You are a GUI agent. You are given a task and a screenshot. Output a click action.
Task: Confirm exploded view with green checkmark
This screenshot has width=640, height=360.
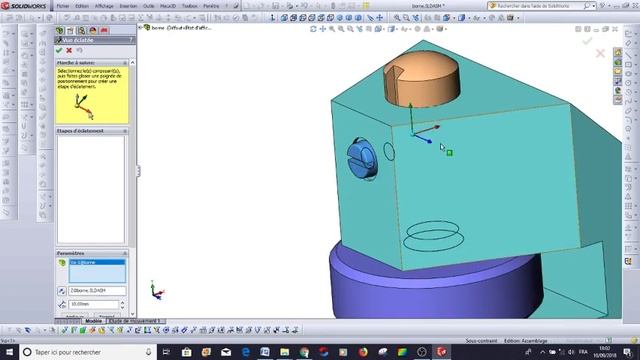[x=59, y=50]
